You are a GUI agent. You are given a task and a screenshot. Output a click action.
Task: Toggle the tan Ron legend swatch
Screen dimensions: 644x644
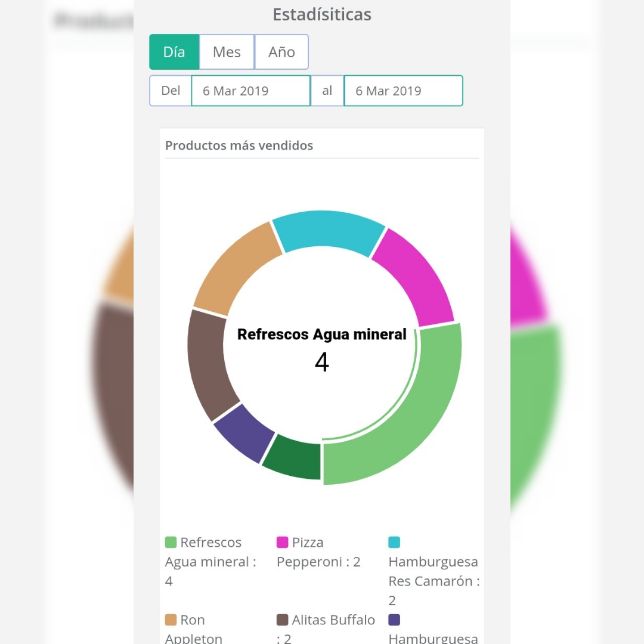tap(171, 620)
